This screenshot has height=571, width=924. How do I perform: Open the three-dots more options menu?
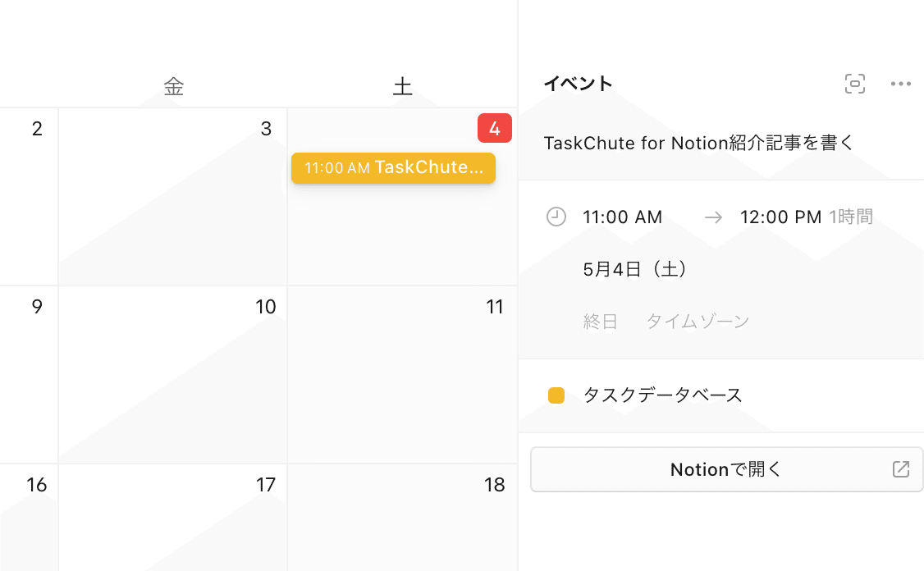(900, 84)
